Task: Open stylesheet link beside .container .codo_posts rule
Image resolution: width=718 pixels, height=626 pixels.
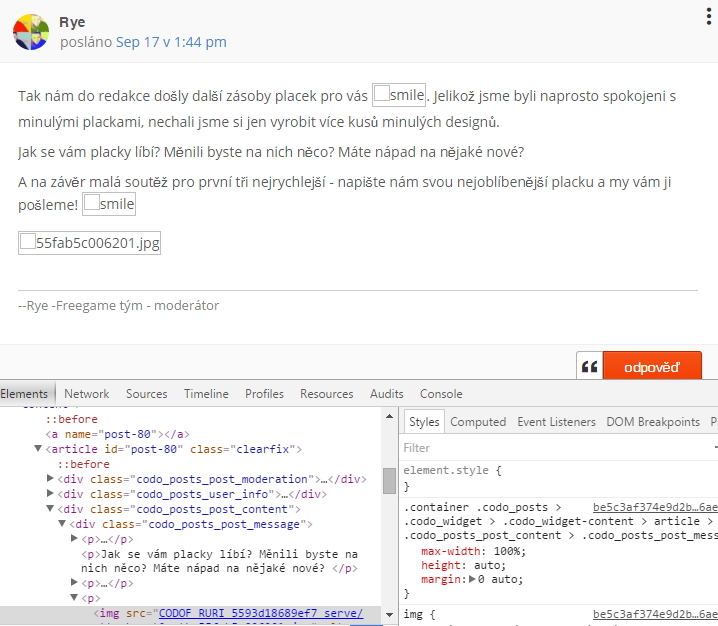Action: coord(655,507)
